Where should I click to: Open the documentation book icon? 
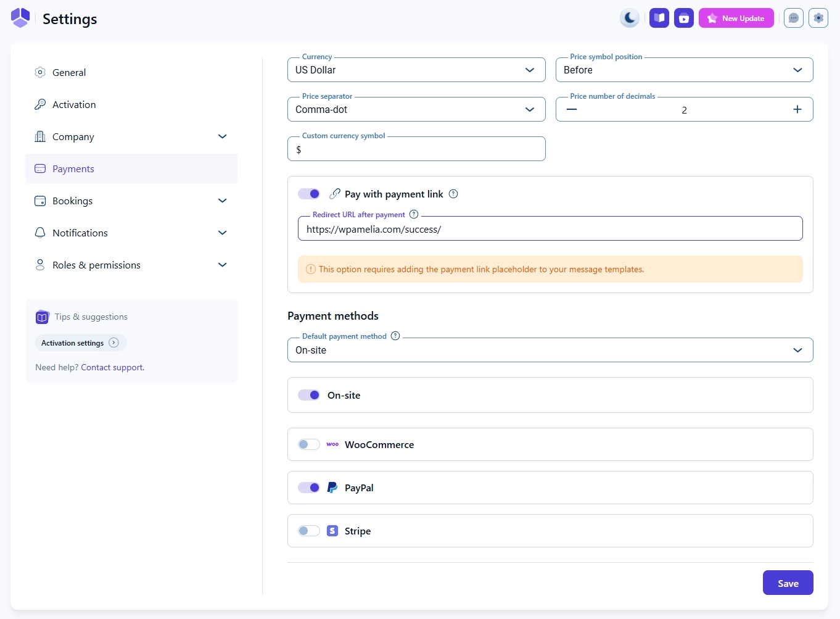coord(659,18)
